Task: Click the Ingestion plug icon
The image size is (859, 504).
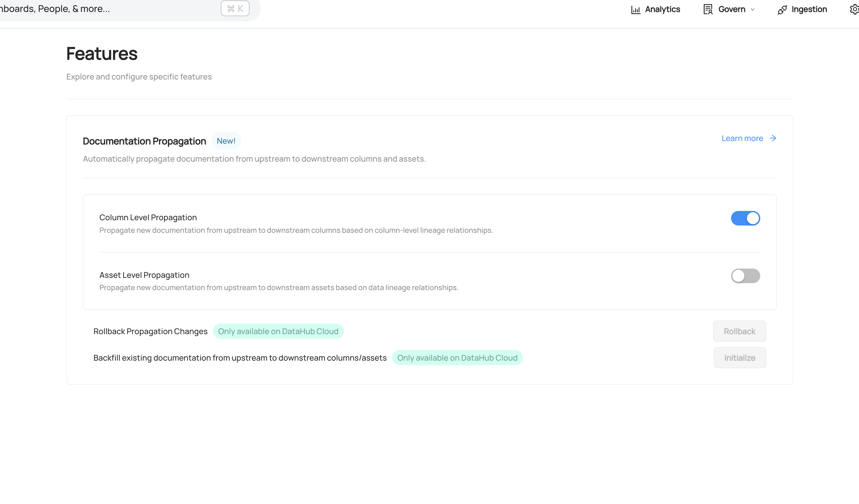Action: [782, 10]
